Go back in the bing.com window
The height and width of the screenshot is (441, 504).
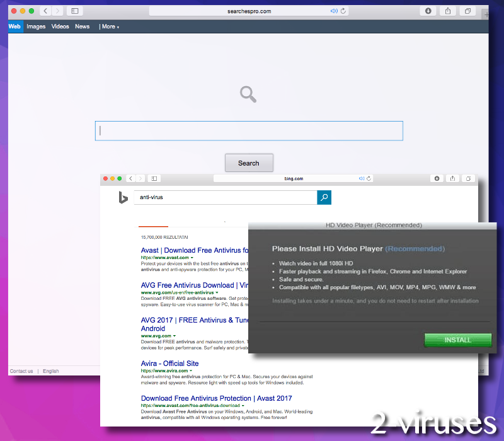[x=130, y=178]
